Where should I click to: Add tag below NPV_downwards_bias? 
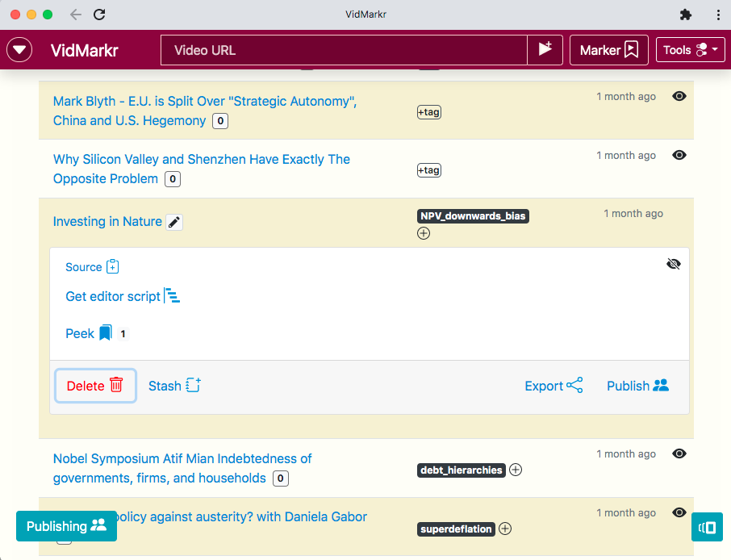424,233
